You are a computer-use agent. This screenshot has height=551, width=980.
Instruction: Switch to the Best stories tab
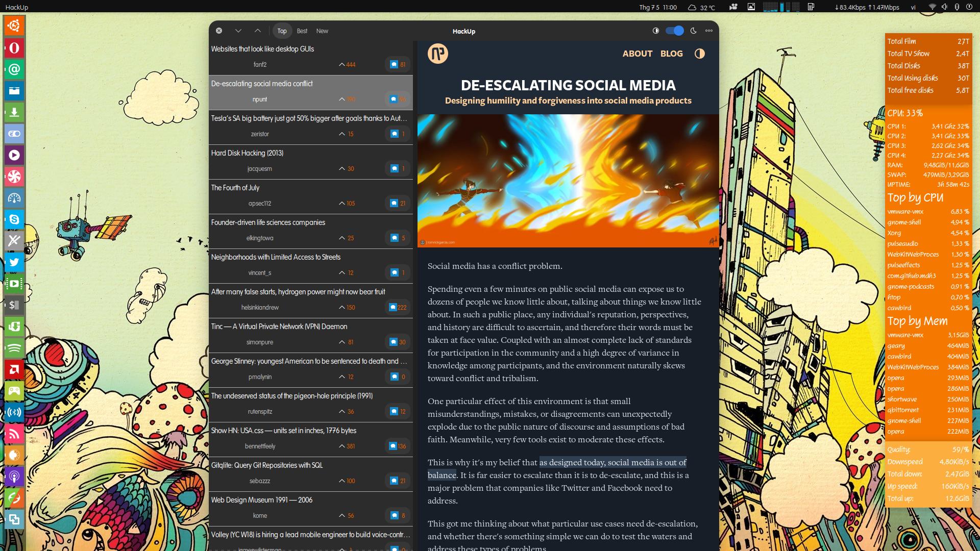(x=302, y=31)
